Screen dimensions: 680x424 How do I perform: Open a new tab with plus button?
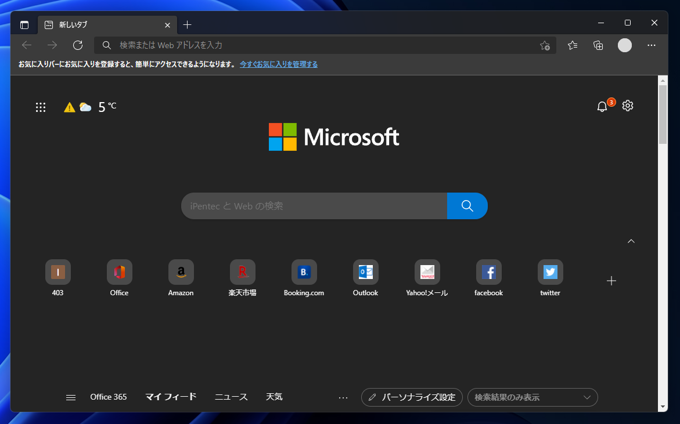tap(187, 25)
